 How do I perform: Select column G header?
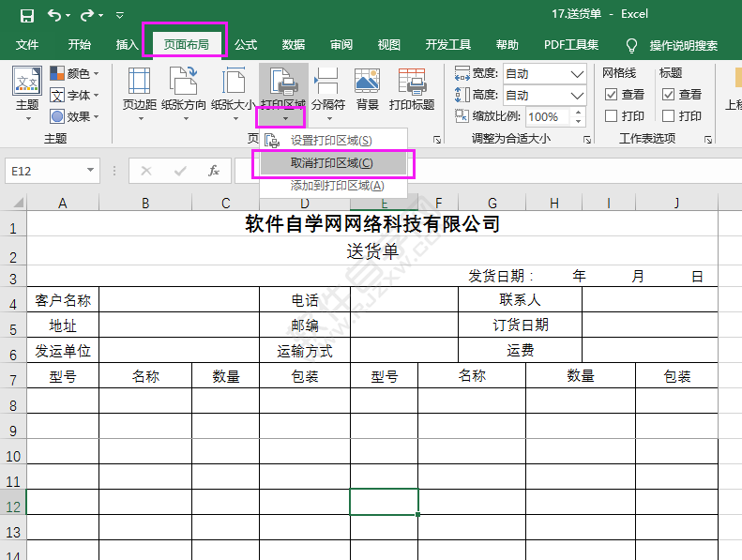492,203
